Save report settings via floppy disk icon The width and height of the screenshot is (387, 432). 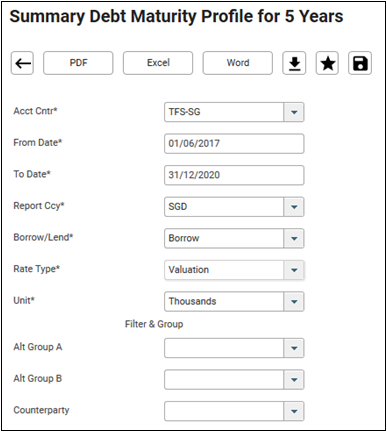pyautogui.click(x=360, y=63)
